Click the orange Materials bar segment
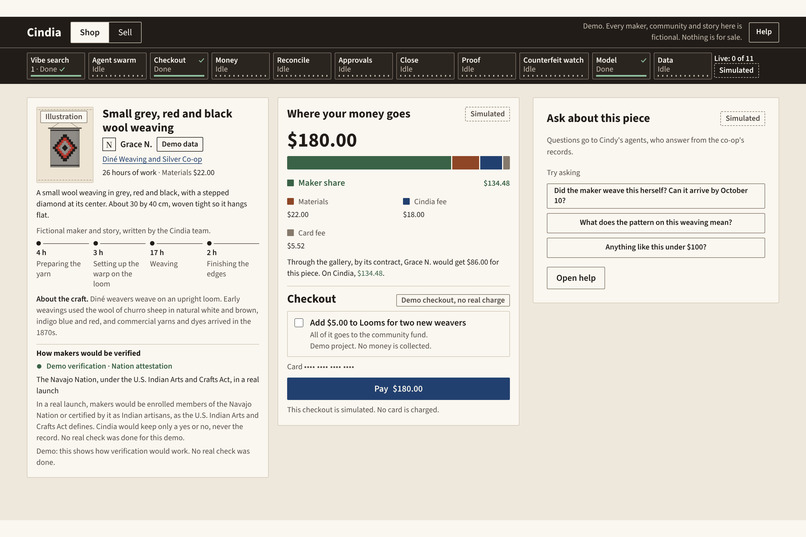The image size is (806, 537). click(465, 163)
